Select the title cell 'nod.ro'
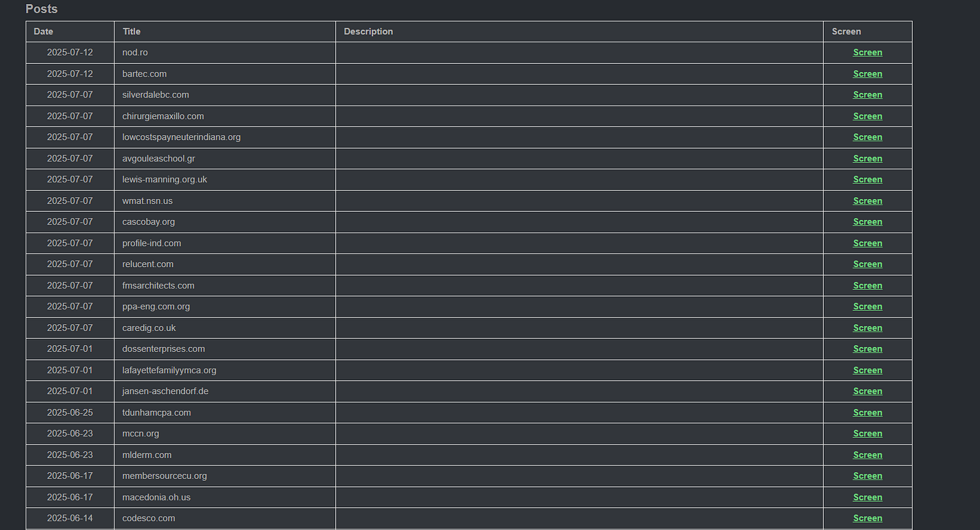The height and width of the screenshot is (530, 980). (225, 52)
